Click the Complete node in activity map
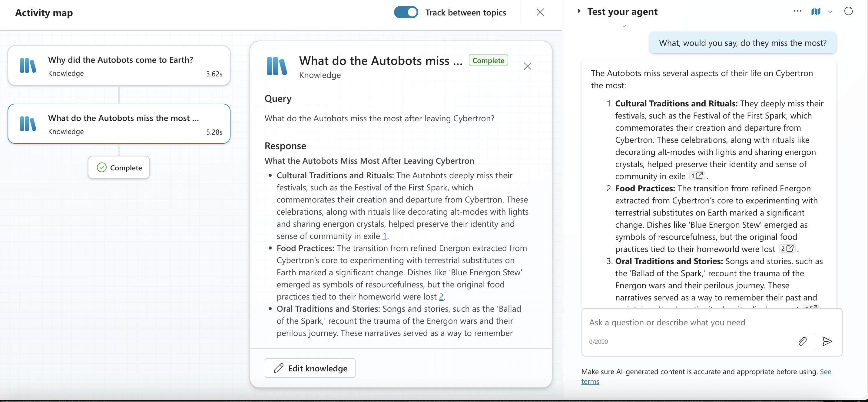This screenshot has height=402, width=868. [119, 168]
